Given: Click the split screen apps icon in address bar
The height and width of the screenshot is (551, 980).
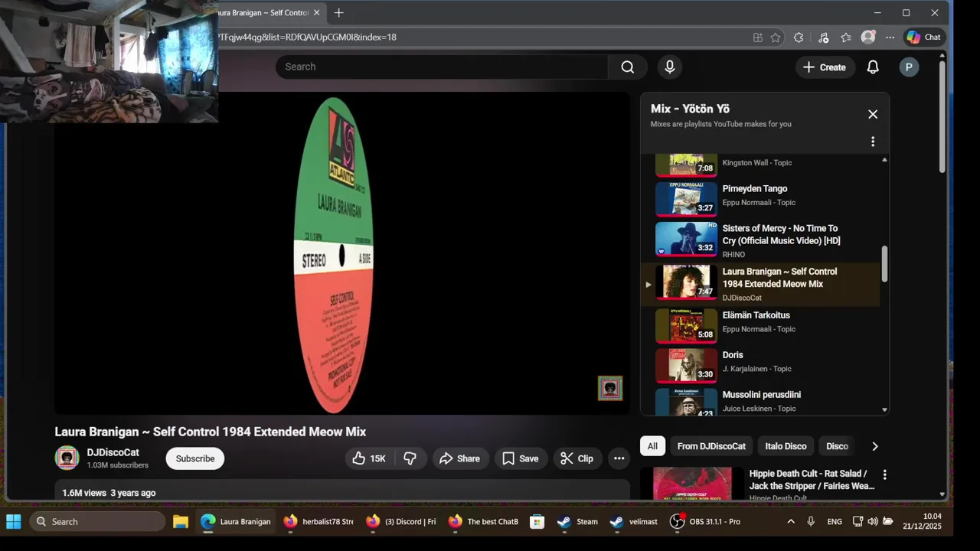Looking at the screenshot, I should [758, 37].
